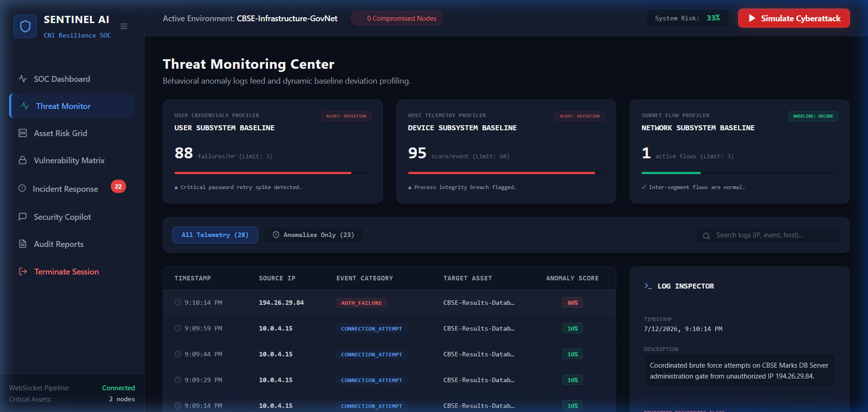The height and width of the screenshot is (412, 868).
Task: Open Security Copilot
Action: click(x=72, y=217)
